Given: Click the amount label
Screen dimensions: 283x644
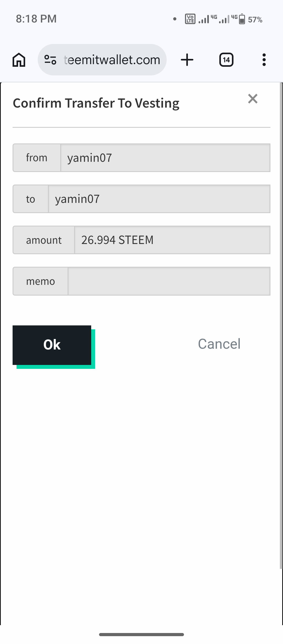Looking at the screenshot, I should 44,240.
